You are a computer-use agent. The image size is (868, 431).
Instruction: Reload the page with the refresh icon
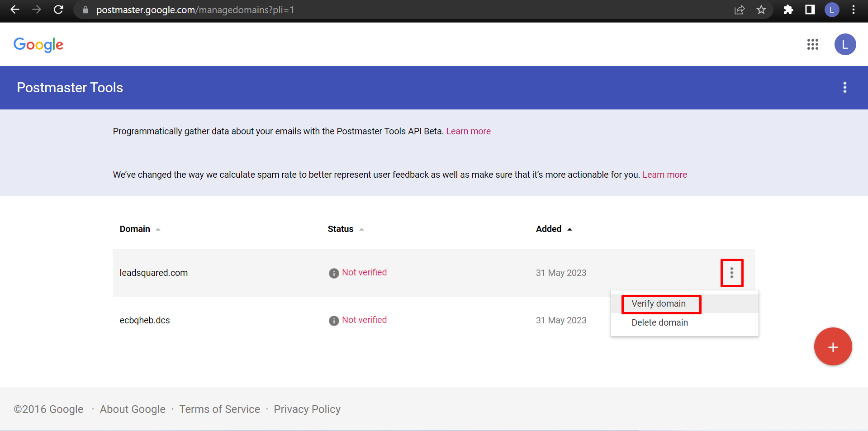click(x=58, y=9)
